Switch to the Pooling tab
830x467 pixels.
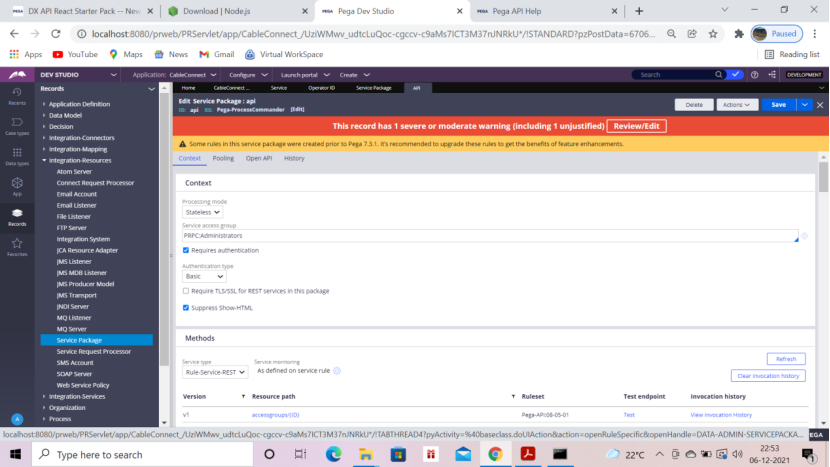[223, 158]
